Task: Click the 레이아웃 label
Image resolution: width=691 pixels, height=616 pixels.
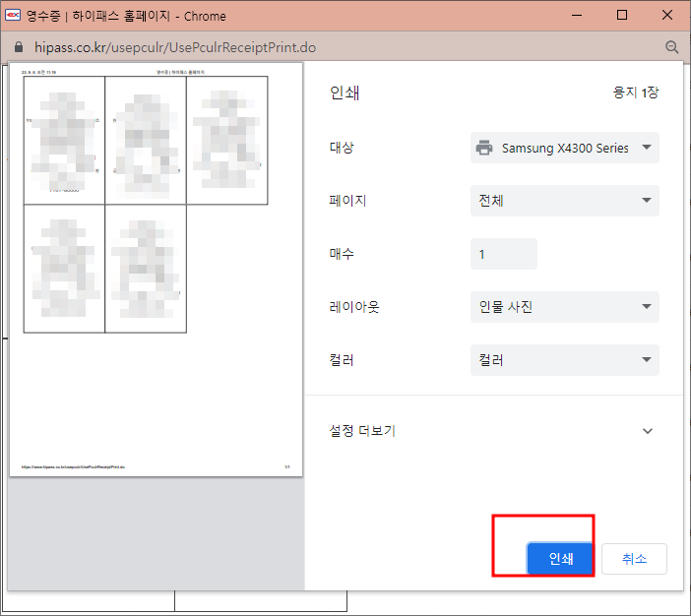Action: 354,307
